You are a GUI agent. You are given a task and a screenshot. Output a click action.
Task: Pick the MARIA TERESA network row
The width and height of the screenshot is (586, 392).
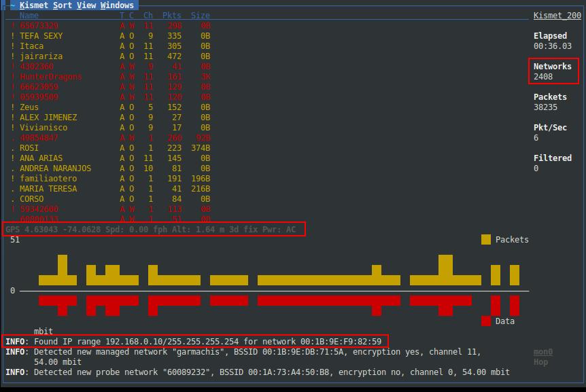tap(48, 189)
